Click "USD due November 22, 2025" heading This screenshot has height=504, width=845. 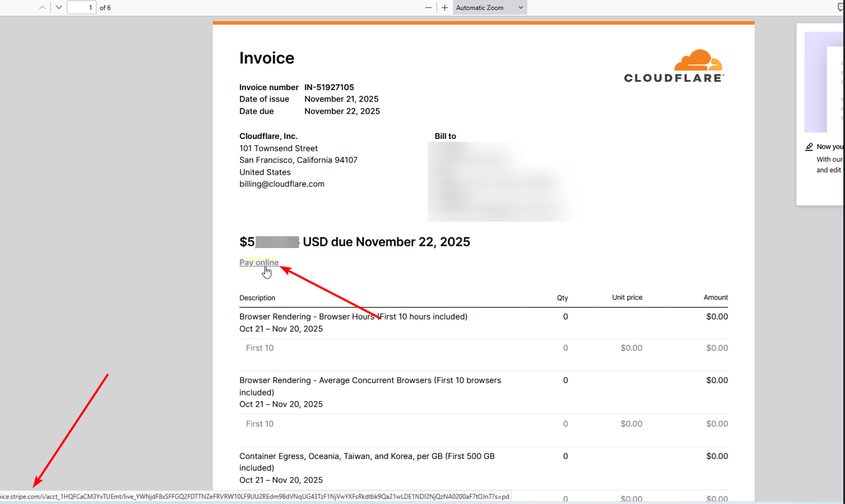pyautogui.click(x=386, y=242)
